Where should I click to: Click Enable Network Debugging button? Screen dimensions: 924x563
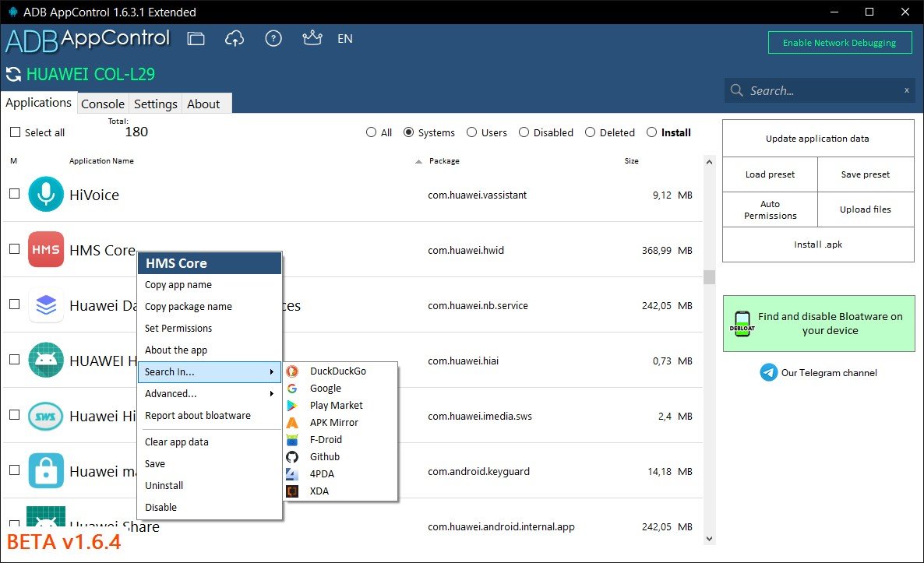point(840,42)
